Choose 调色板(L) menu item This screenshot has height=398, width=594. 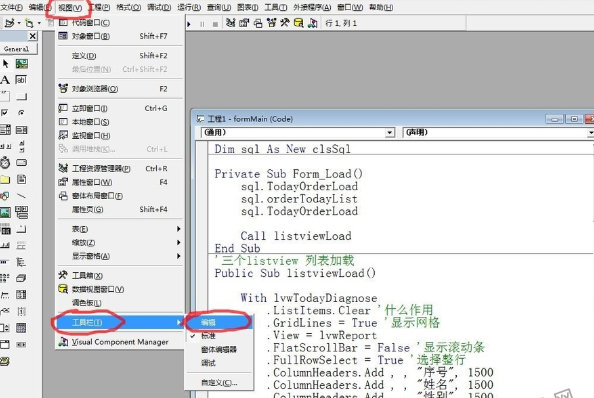(120, 303)
